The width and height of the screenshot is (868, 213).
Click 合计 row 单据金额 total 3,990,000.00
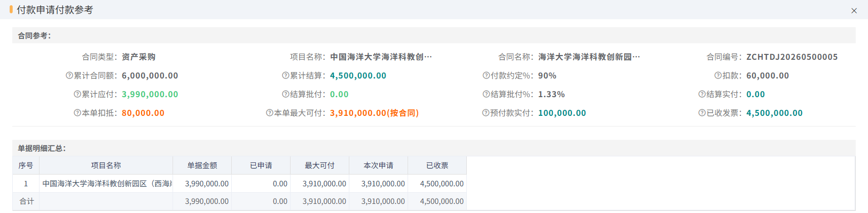pyautogui.click(x=207, y=201)
